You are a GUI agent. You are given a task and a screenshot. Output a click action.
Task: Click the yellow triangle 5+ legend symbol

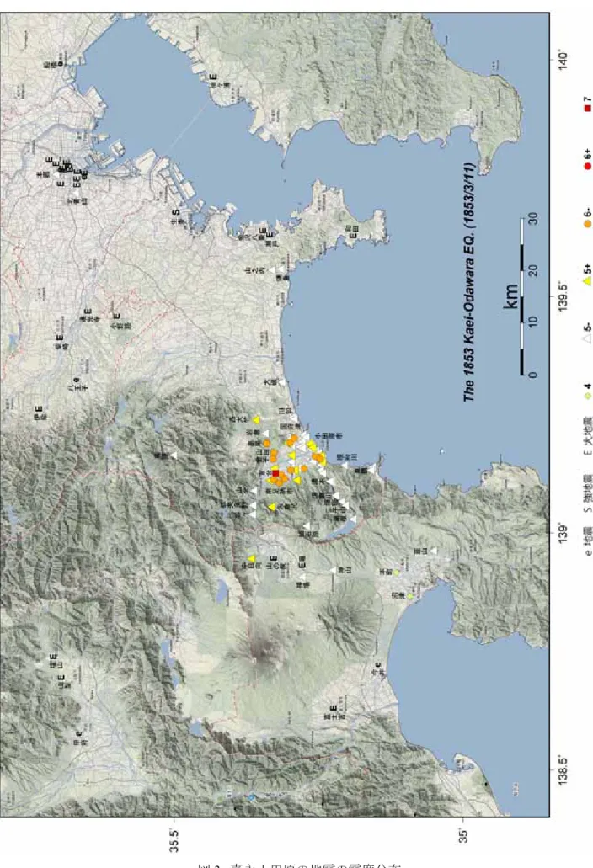[587, 281]
